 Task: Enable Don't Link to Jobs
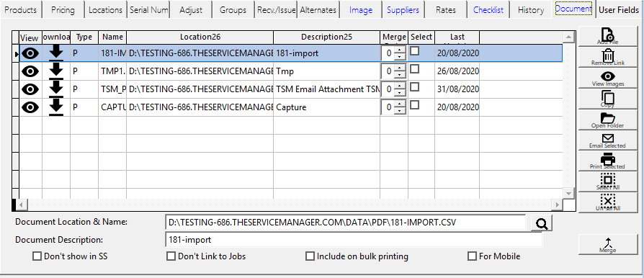[x=171, y=256]
